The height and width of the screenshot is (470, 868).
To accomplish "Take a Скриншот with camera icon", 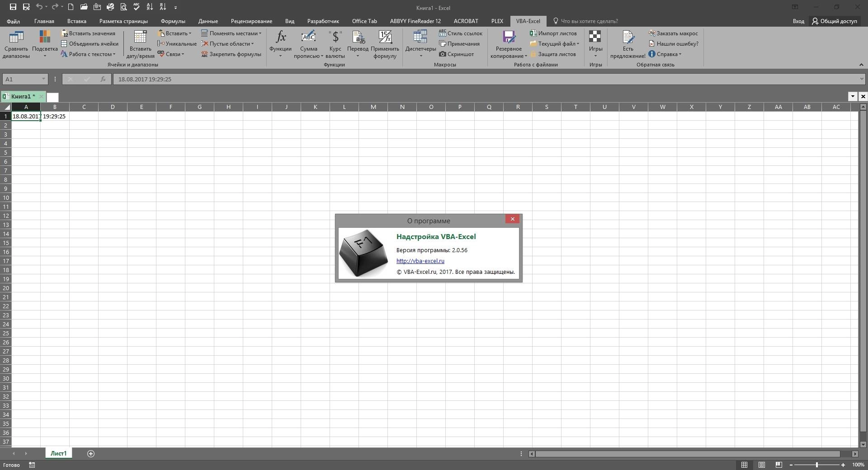I will click(457, 54).
